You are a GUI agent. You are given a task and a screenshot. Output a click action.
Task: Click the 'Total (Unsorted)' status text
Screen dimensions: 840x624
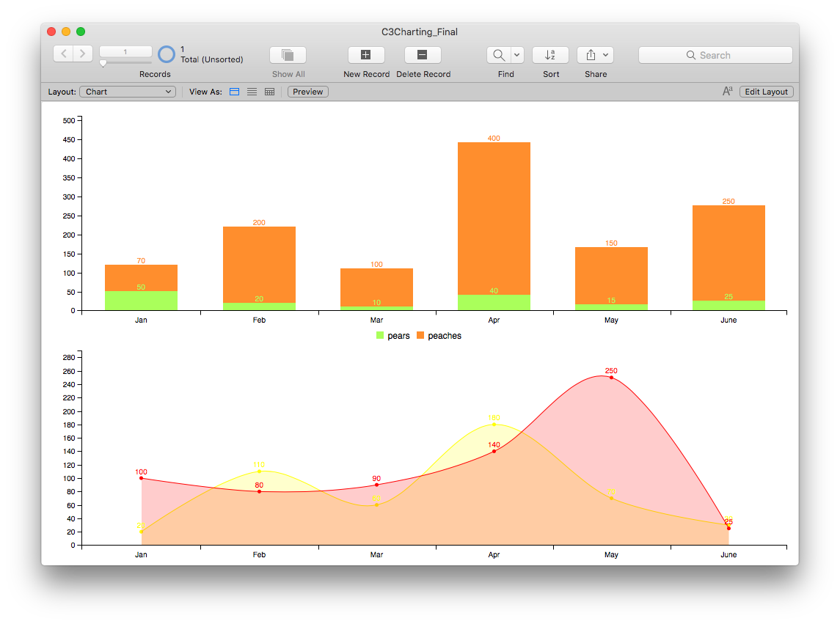pos(211,59)
